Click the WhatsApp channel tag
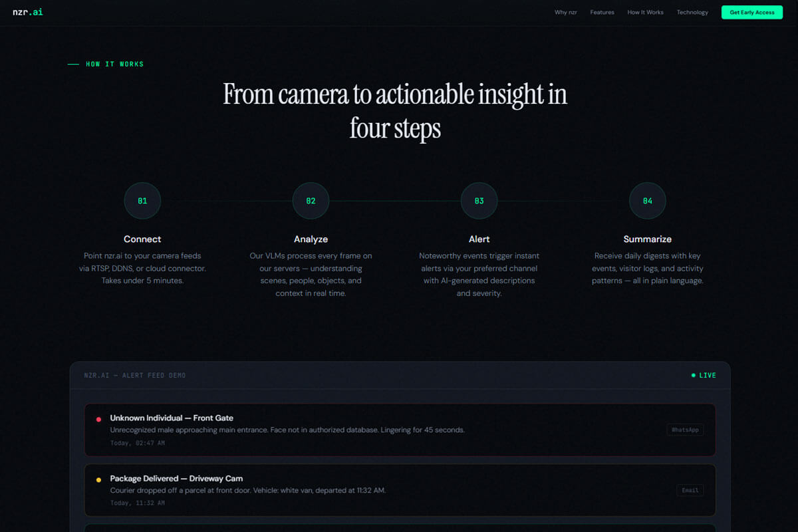 [685, 430]
